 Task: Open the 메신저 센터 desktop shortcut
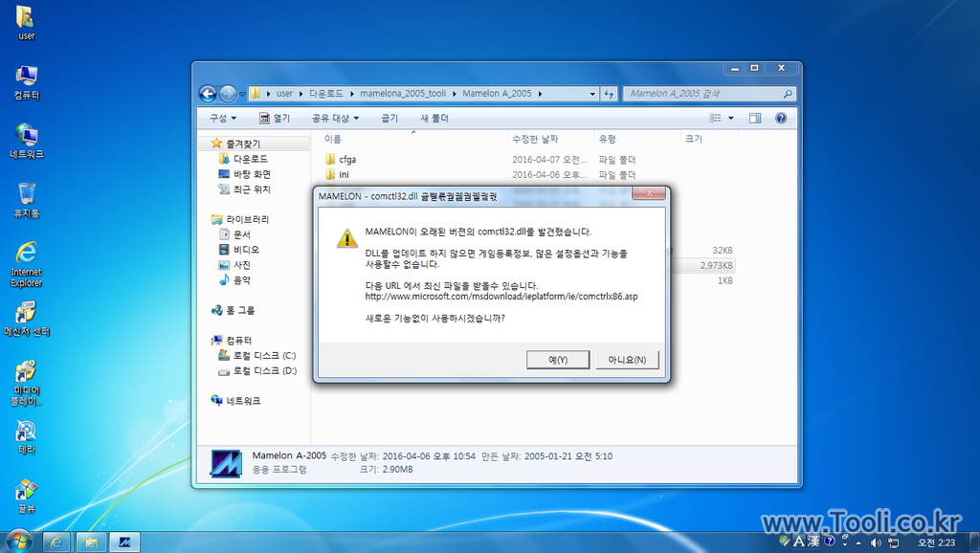point(26,319)
